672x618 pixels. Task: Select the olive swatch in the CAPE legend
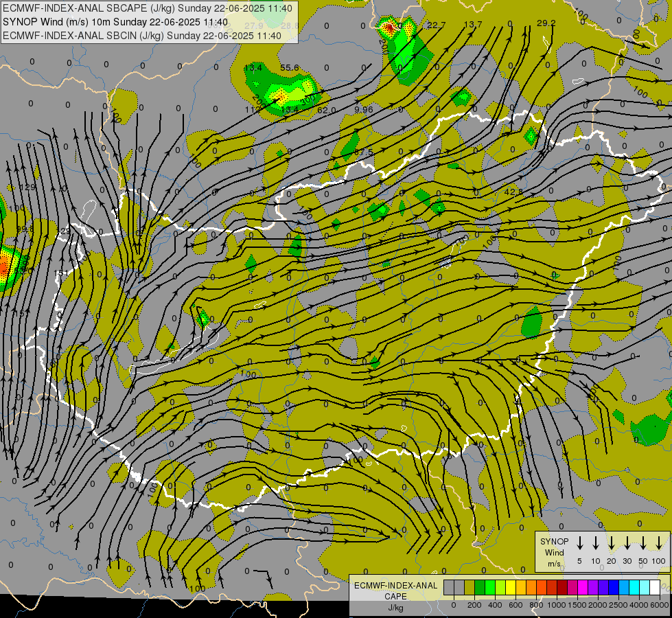point(470,587)
